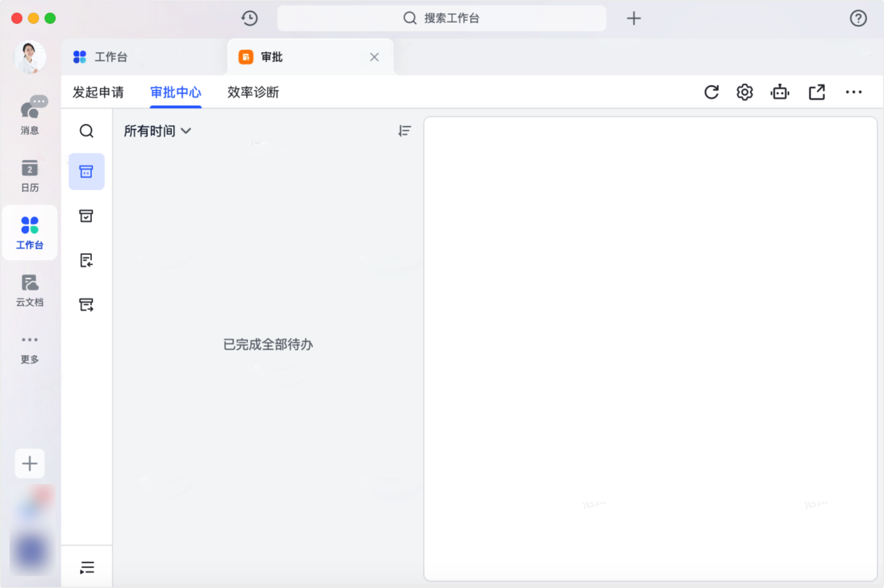Toggle the sort order of the task list
Screen dimensions: 884x588
click(404, 131)
